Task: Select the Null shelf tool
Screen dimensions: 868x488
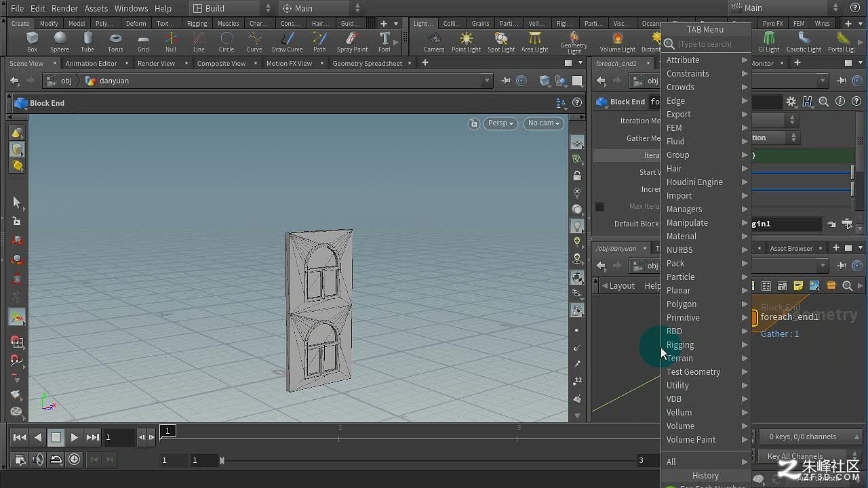Action: pos(171,42)
